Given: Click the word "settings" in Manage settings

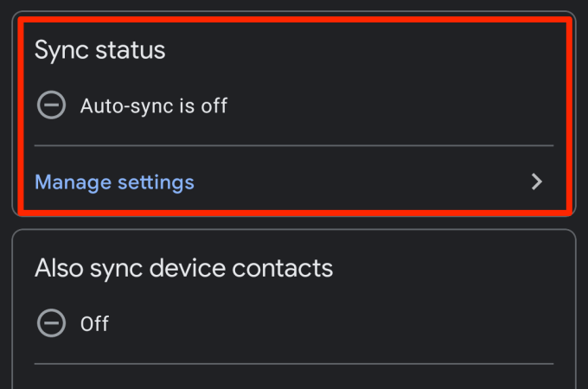Looking at the screenshot, I should [156, 182].
